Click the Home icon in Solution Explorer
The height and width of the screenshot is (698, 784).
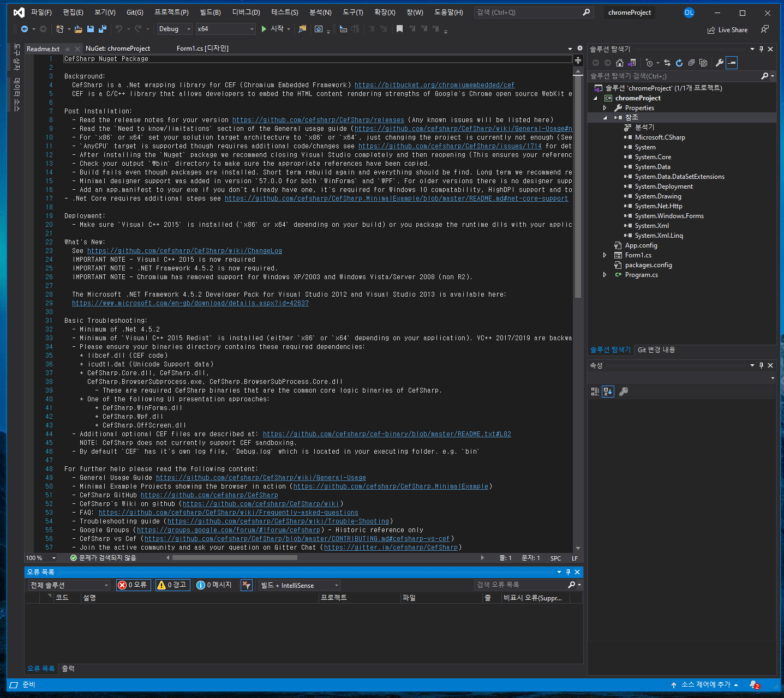pyautogui.click(x=620, y=63)
